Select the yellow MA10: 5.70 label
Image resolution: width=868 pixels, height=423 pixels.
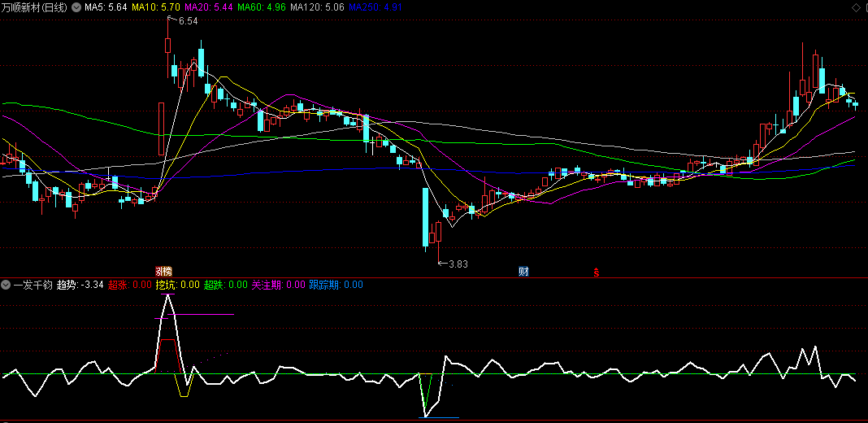(155, 8)
